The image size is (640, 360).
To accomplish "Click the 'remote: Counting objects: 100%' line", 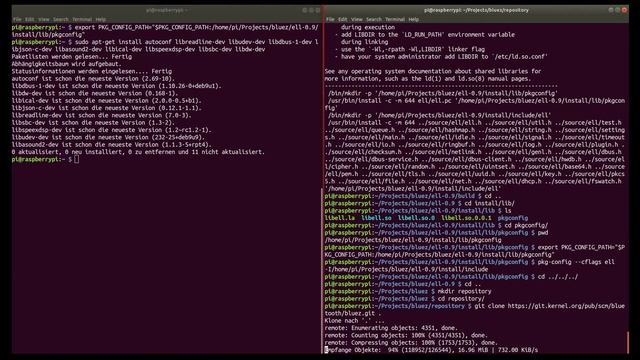I will [406, 336].
